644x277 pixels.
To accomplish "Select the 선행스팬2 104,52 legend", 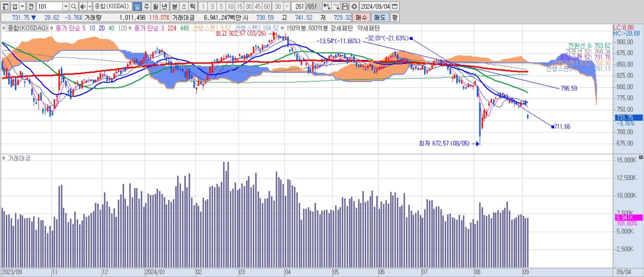I will point(257,28).
